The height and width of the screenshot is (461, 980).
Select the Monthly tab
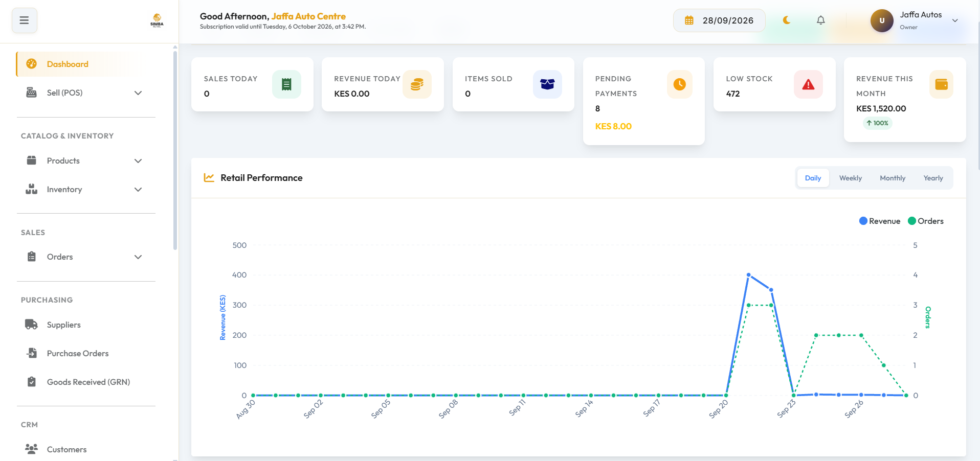pos(893,178)
